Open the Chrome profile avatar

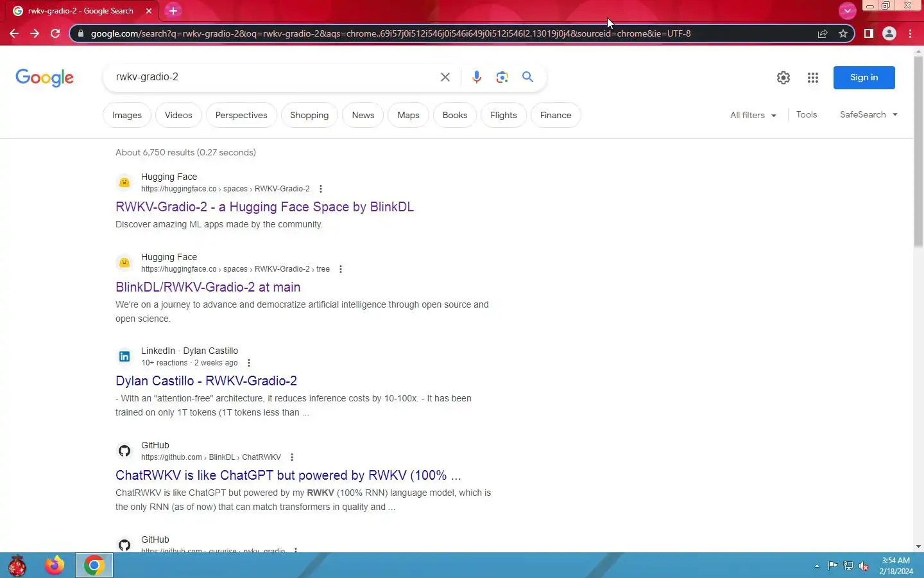[889, 33]
